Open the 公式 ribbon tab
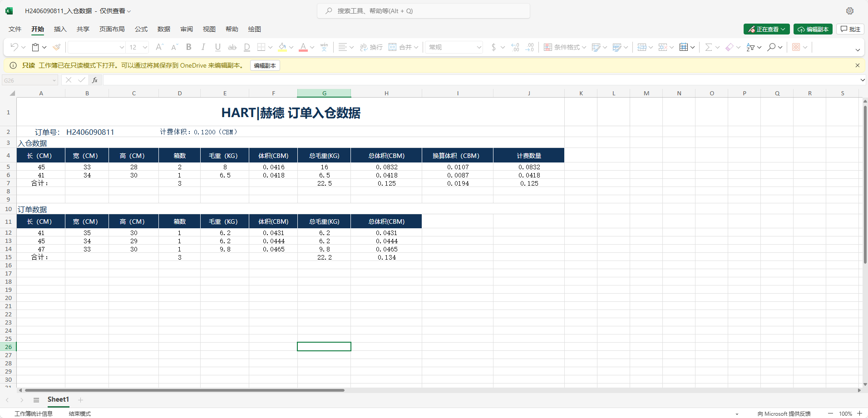This screenshot has height=418, width=868. (141, 29)
